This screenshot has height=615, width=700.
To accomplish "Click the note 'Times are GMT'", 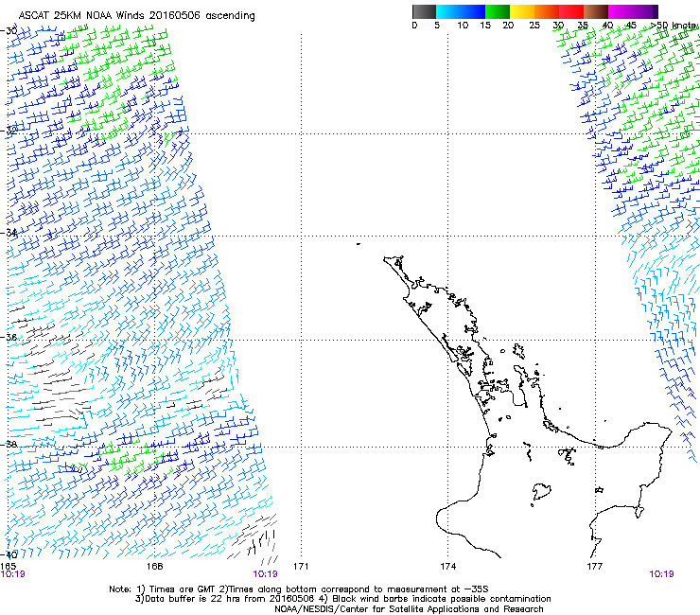I will [181, 589].
